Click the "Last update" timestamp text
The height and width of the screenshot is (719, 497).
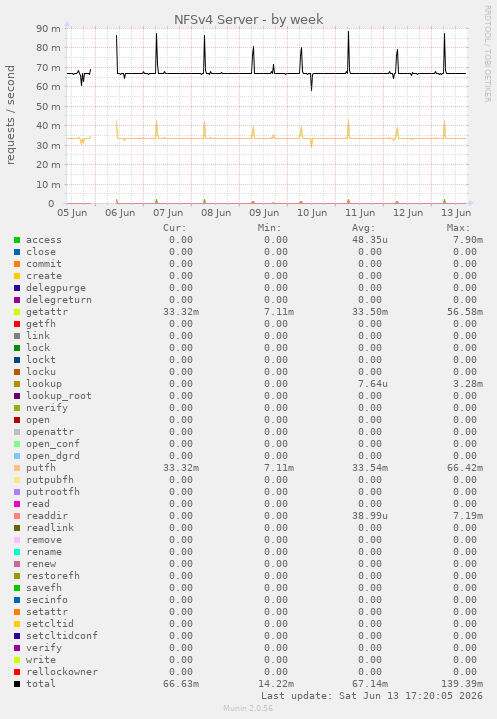pos(372,696)
